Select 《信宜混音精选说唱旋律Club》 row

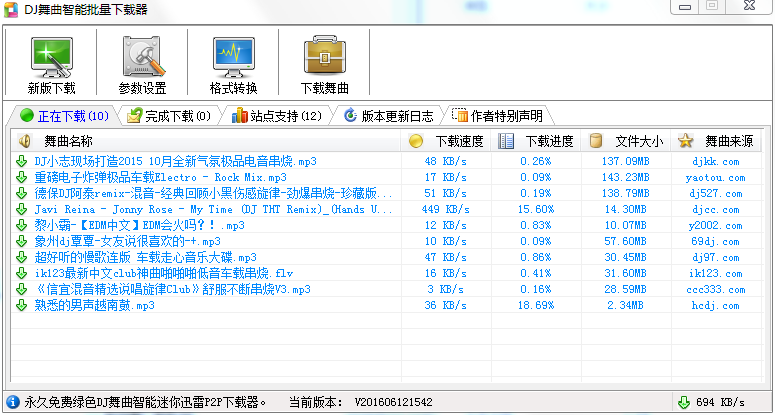pyautogui.click(x=387, y=289)
